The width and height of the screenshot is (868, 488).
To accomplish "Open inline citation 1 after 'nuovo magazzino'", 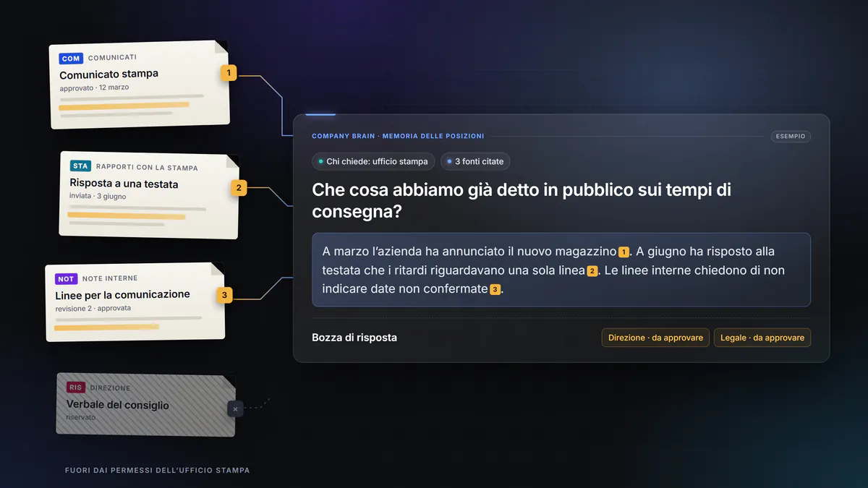I will pyautogui.click(x=624, y=252).
